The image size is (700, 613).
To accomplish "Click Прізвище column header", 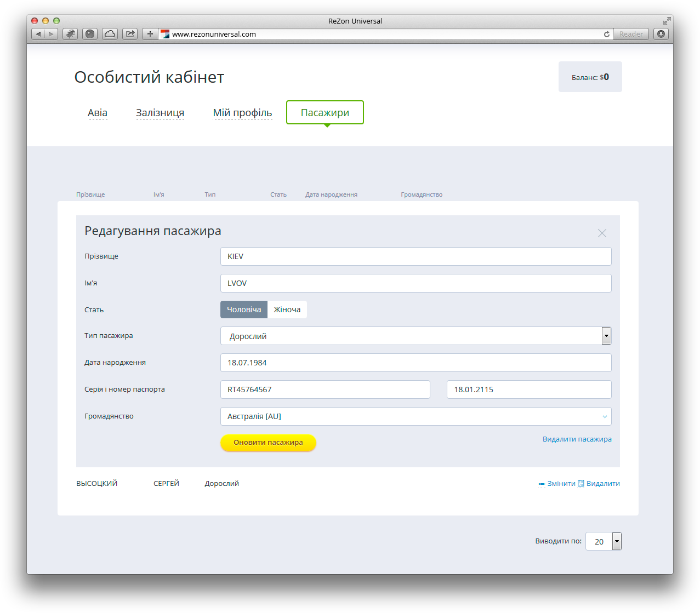I will 90,194.
